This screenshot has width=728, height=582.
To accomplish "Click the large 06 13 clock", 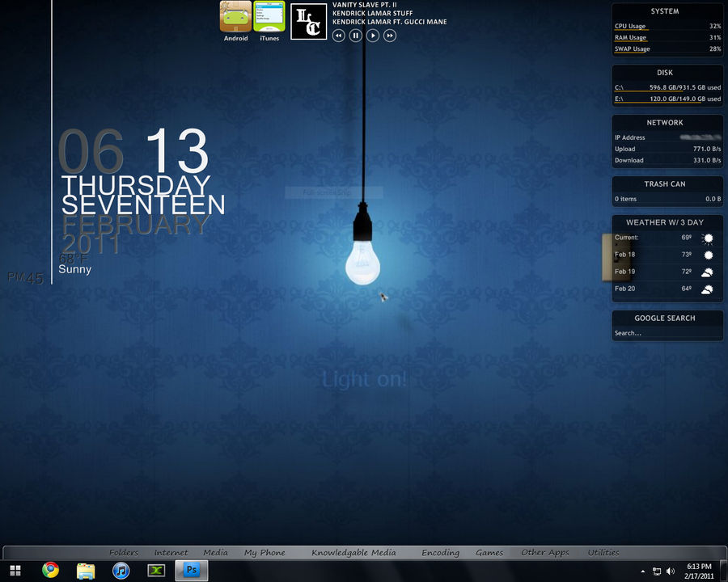I will click(133, 151).
